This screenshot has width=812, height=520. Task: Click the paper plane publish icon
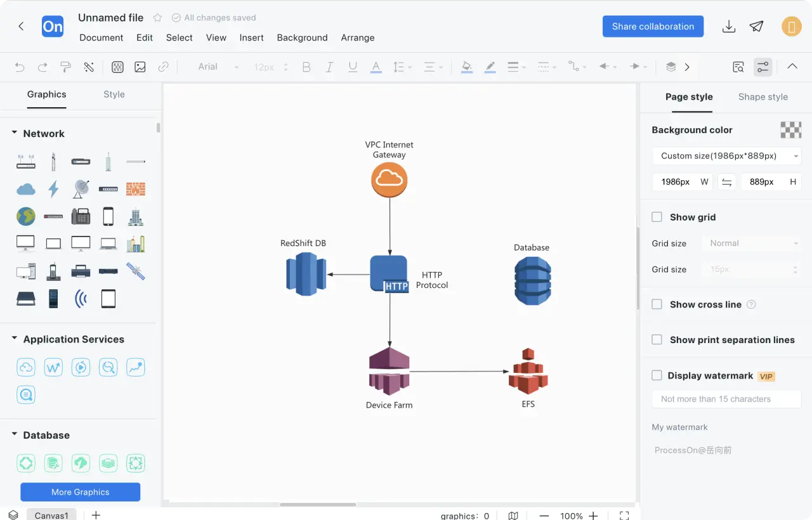756,27
